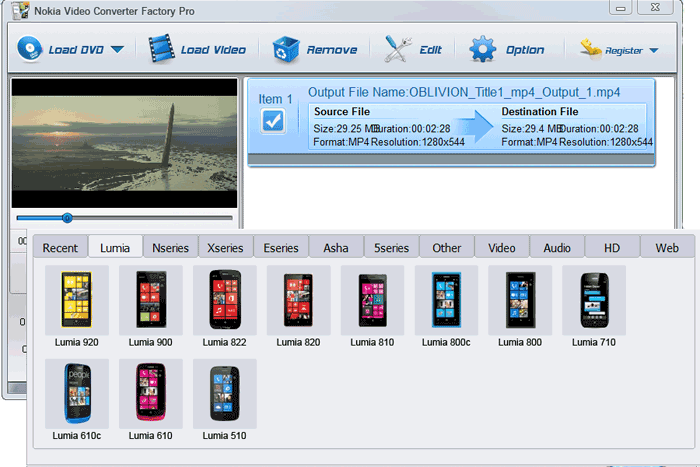Click the Edit text label

click(x=430, y=50)
